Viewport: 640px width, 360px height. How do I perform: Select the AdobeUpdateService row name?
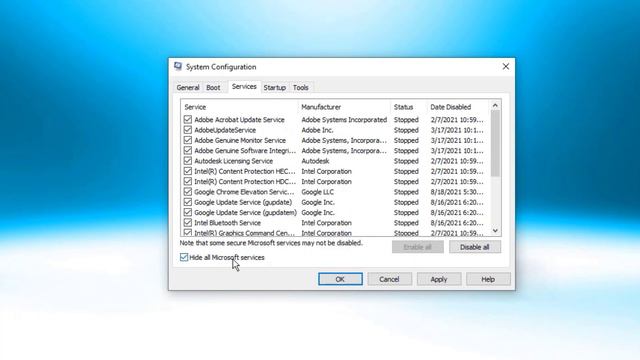pyautogui.click(x=225, y=130)
